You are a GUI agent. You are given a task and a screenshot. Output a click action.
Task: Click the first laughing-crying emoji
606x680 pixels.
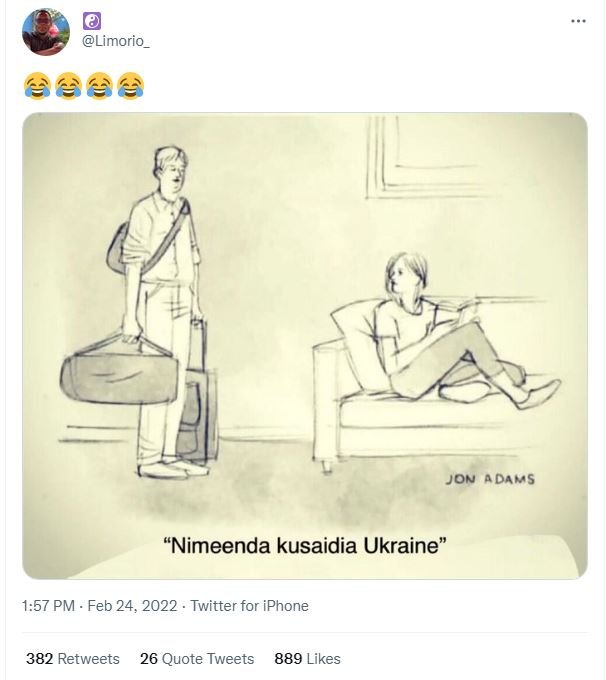(x=37, y=85)
